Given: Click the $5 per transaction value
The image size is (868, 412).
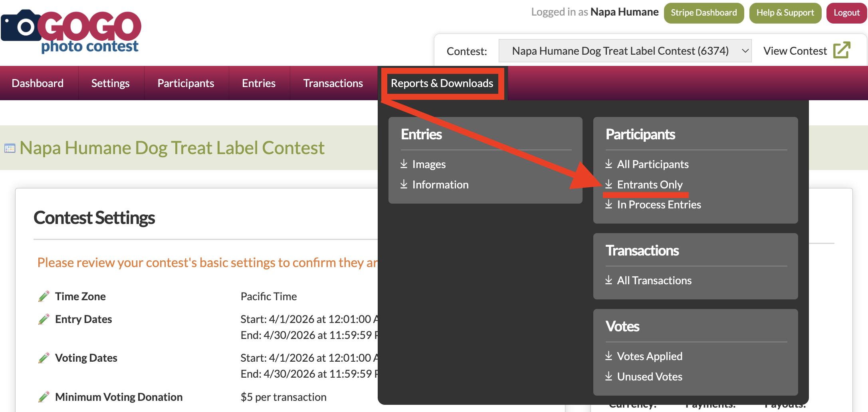Looking at the screenshot, I should [283, 397].
